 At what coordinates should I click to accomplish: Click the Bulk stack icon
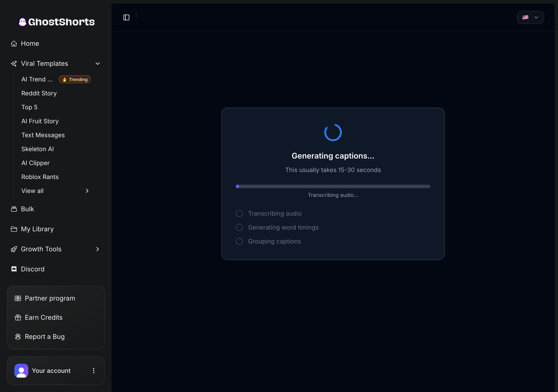pos(14,209)
